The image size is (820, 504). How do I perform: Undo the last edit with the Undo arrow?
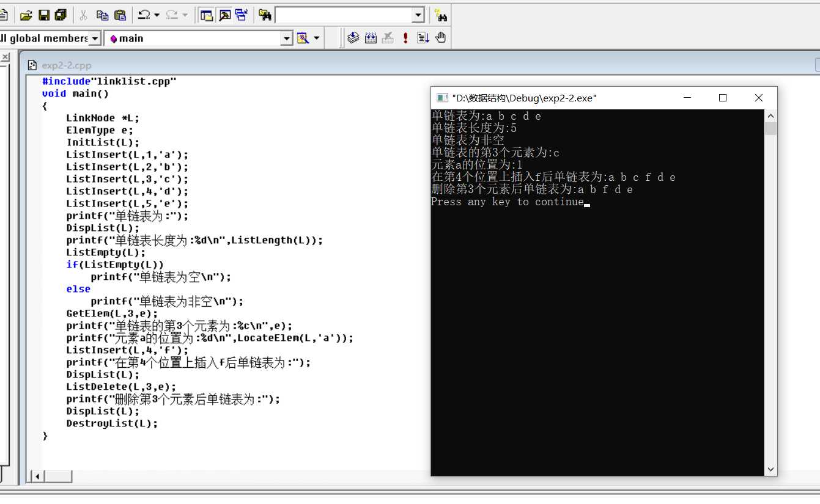pos(144,15)
